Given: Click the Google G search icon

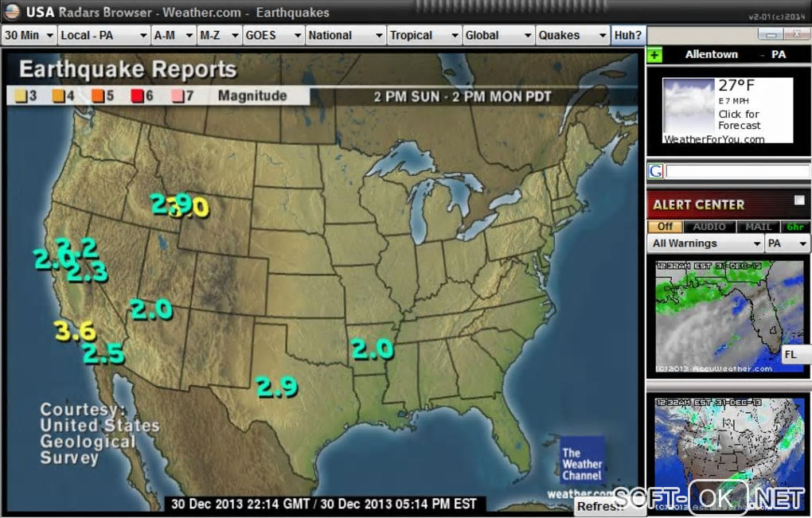Looking at the screenshot, I should 656,171.
